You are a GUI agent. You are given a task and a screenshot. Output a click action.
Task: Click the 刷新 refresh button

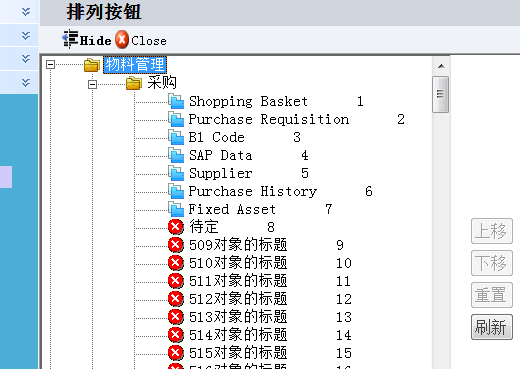point(492,327)
